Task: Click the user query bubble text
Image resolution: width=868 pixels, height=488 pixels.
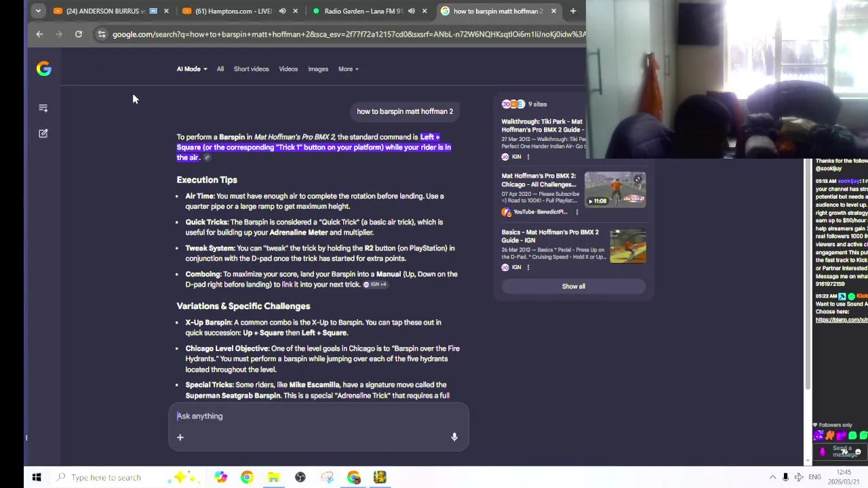Action: click(405, 111)
